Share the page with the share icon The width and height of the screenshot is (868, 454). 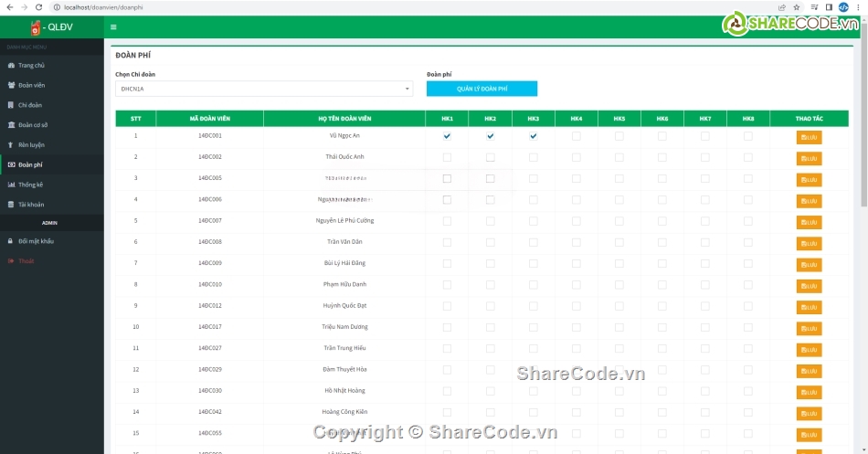pyautogui.click(x=781, y=7)
